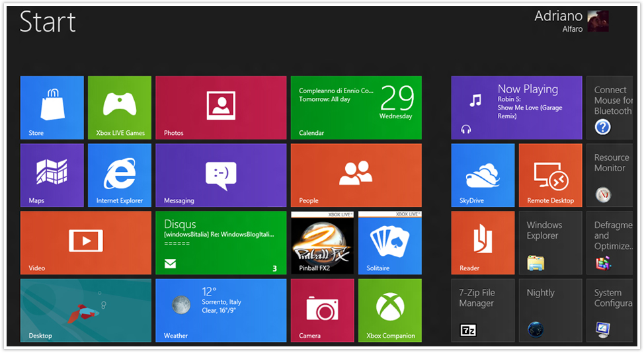Screen dimensions: 644x353
Task: Open Weather tile for Sorrento, Italy
Action: click(221, 310)
